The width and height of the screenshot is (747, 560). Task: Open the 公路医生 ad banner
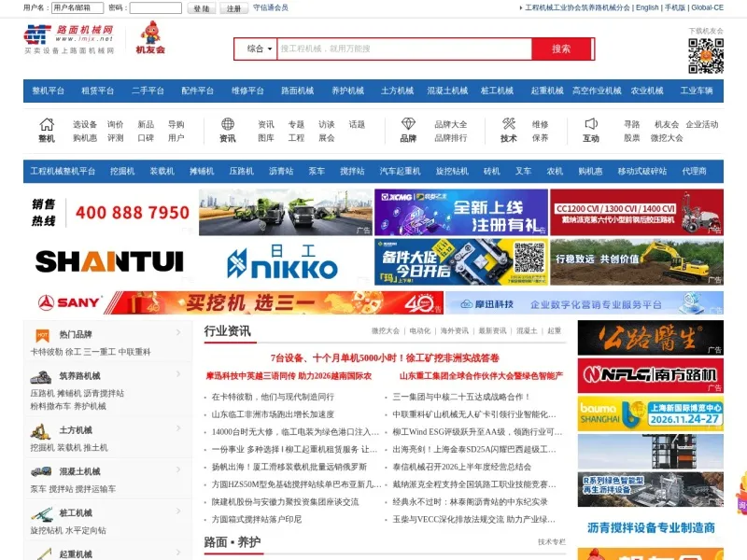[651, 338]
